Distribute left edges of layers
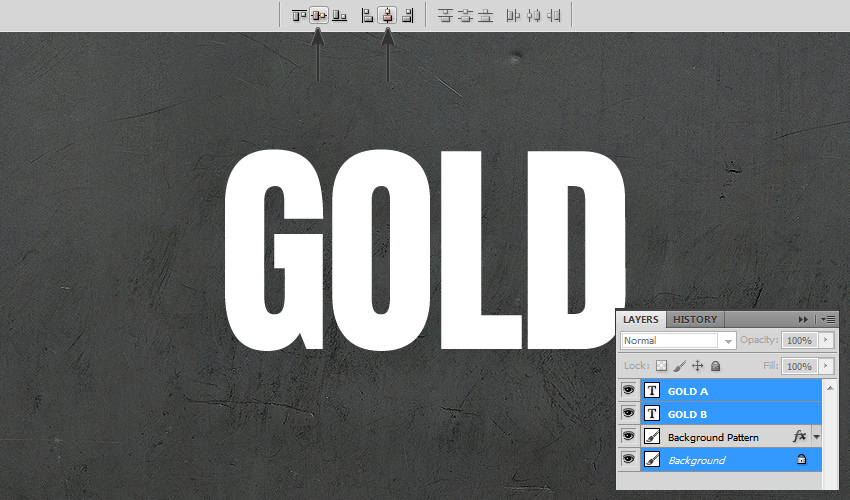 point(513,16)
